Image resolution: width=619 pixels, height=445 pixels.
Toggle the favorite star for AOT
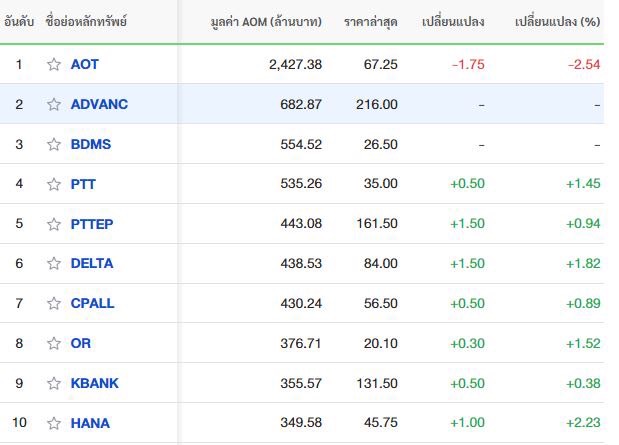[x=54, y=64]
